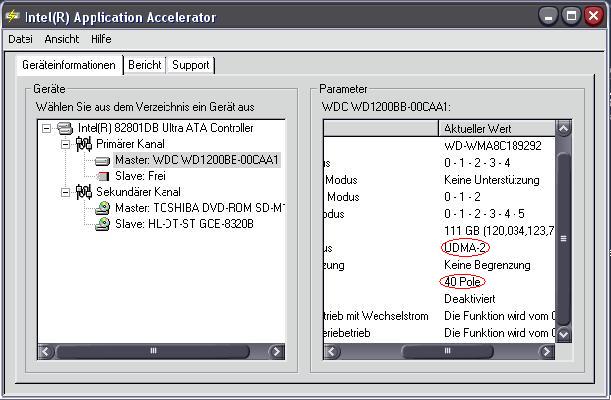Image resolution: width=611 pixels, height=400 pixels.
Task: Collapse the Sekundärer Kanal branch
Action: [x=65, y=192]
